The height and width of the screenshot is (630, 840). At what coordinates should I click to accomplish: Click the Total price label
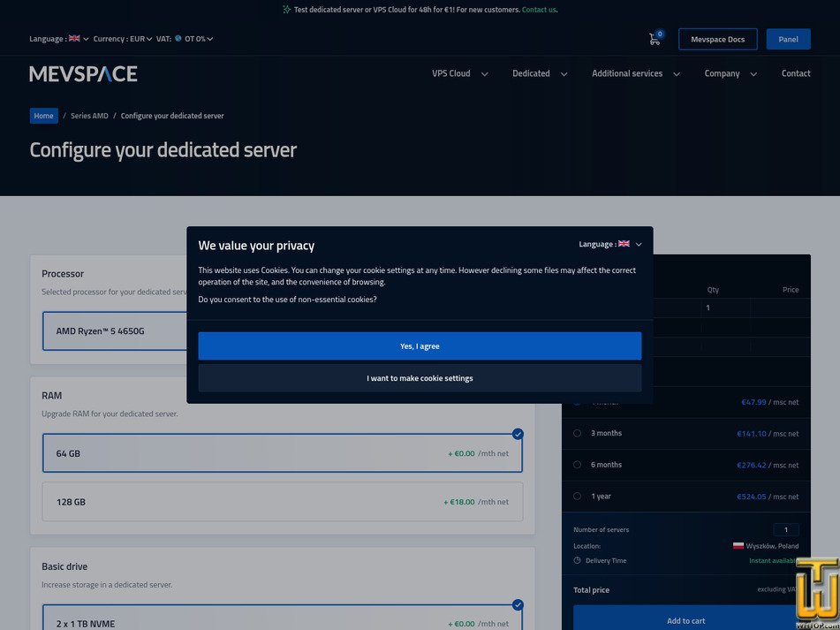click(x=592, y=590)
